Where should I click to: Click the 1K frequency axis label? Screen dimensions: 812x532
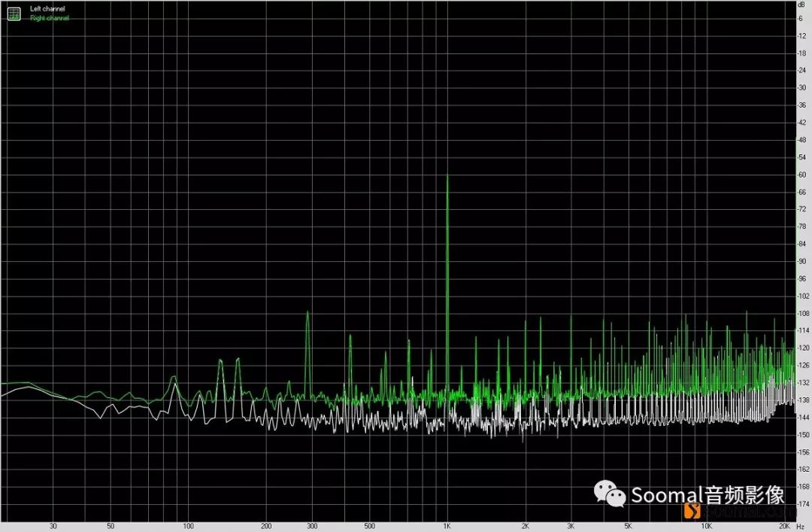(x=447, y=526)
